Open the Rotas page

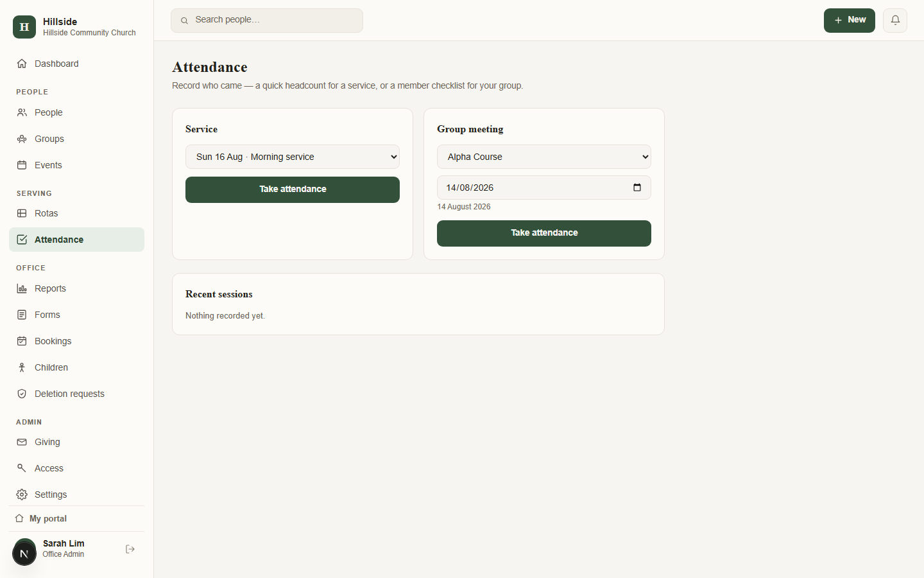pos(76,213)
